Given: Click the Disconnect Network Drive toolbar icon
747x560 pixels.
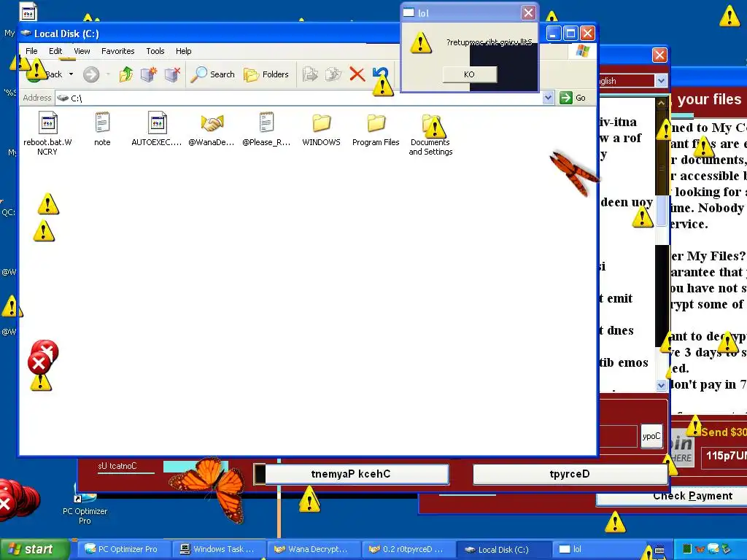Looking at the screenshot, I should click(x=172, y=74).
